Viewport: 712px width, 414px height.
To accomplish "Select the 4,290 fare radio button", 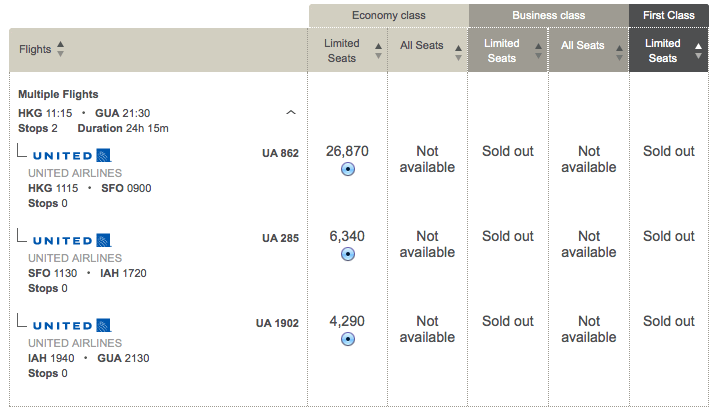I will [x=348, y=339].
